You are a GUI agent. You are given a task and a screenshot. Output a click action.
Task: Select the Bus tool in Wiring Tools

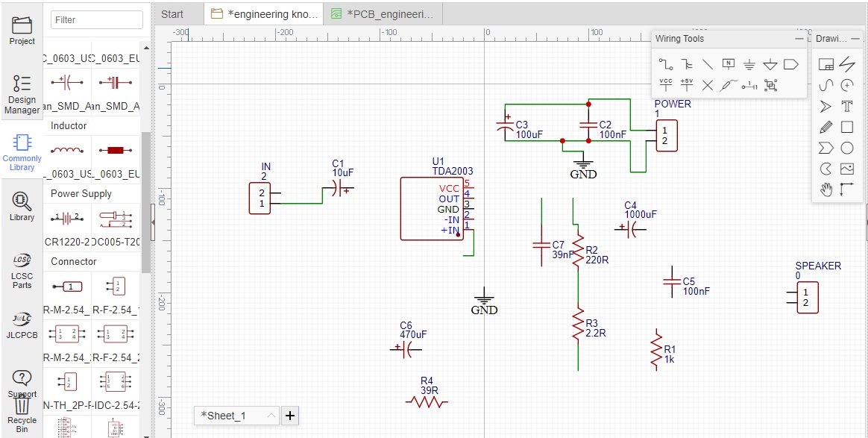click(688, 64)
